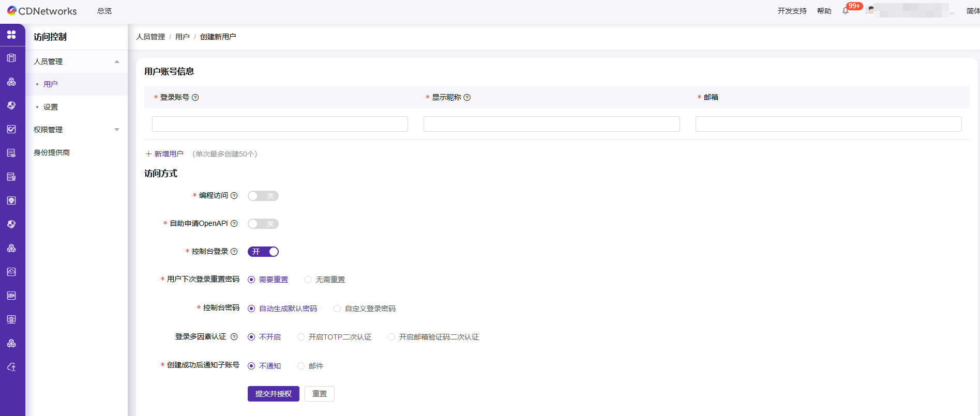Screen dimensions: 980x416
Task: Focus the 邮箱 input field
Action: 828,124
